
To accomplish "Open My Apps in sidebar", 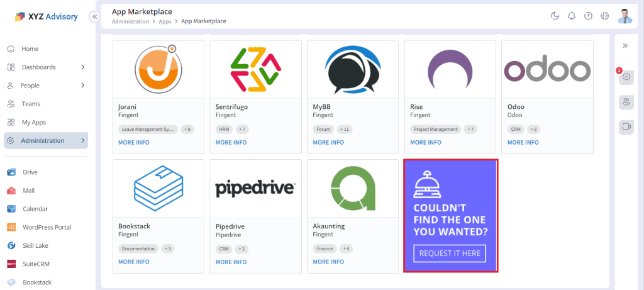I will pyautogui.click(x=34, y=122).
